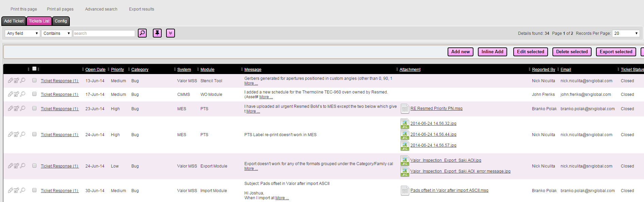Image resolution: width=644 pixels, height=202 pixels.
Task: Switch to the Config tab
Action: 61,21
